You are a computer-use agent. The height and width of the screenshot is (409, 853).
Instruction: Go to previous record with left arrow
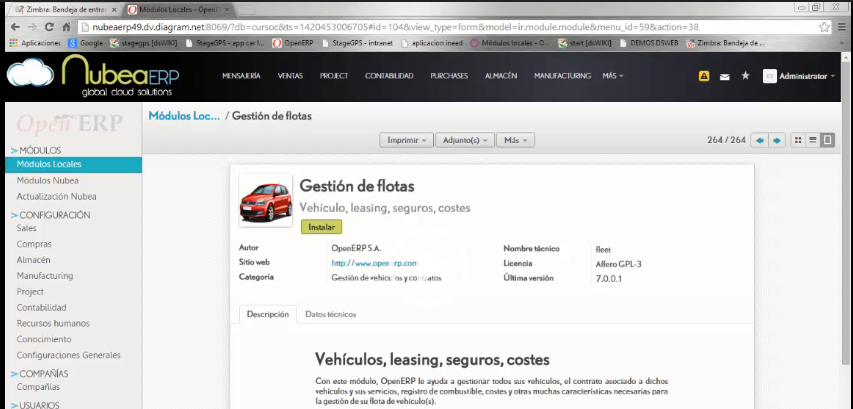click(759, 140)
